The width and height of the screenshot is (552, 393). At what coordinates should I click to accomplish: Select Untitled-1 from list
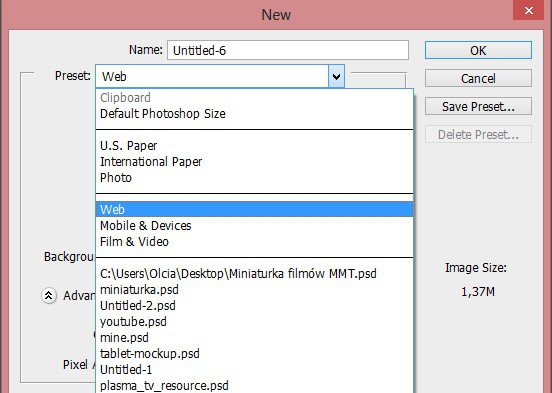click(254, 369)
